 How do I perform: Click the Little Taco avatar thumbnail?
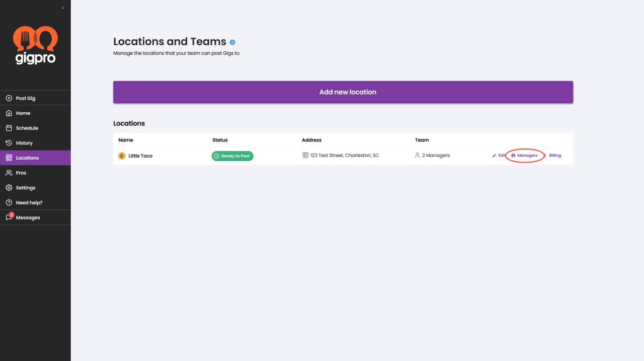pyautogui.click(x=122, y=156)
